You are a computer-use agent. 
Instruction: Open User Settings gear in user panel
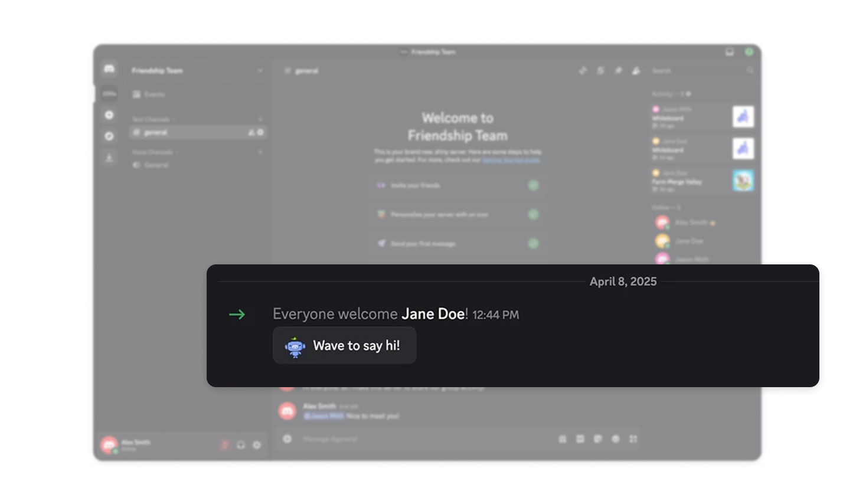(x=257, y=445)
